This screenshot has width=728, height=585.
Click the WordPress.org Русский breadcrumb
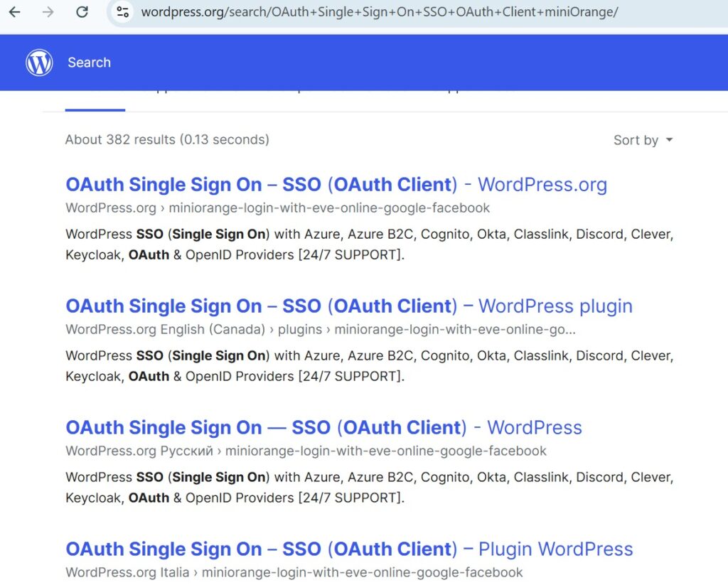pyautogui.click(x=306, y=451)
